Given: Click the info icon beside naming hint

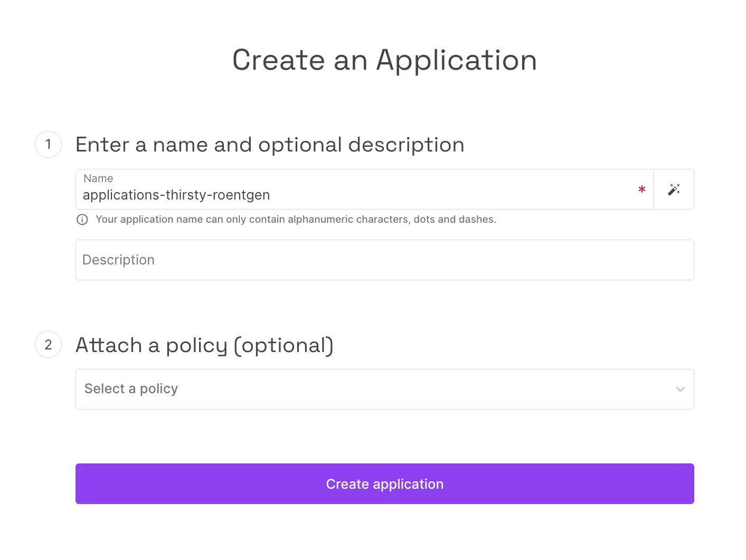Looking at the screenshot, I should [x=82, y=220].
